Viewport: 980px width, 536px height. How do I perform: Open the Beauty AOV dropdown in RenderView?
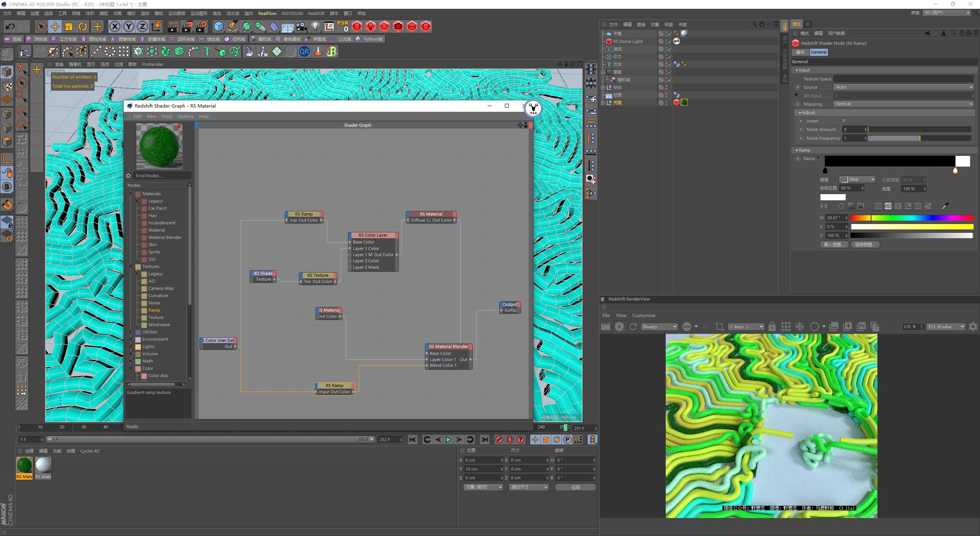point(660,326)
